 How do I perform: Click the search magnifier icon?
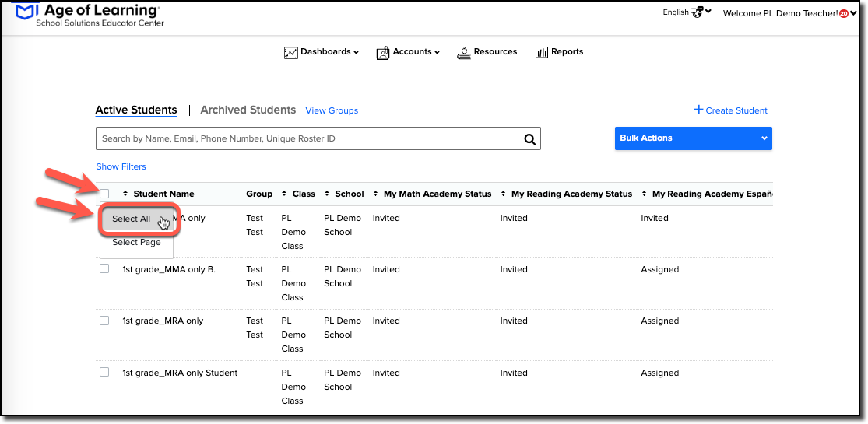click(x=530, y=139)
